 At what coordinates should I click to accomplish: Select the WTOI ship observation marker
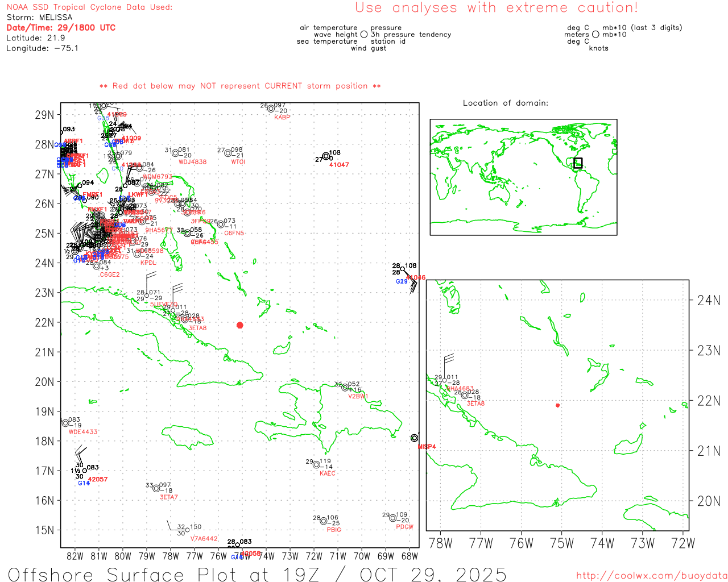click(x=228, y=153)
